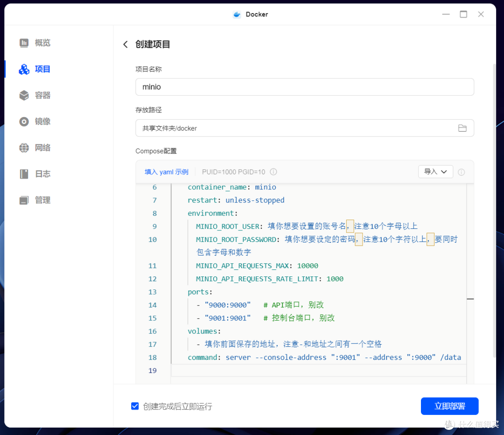Screen dimensions: 504x435
Task: Click the volume path placeholder on line 17
Action: point(293,344)
